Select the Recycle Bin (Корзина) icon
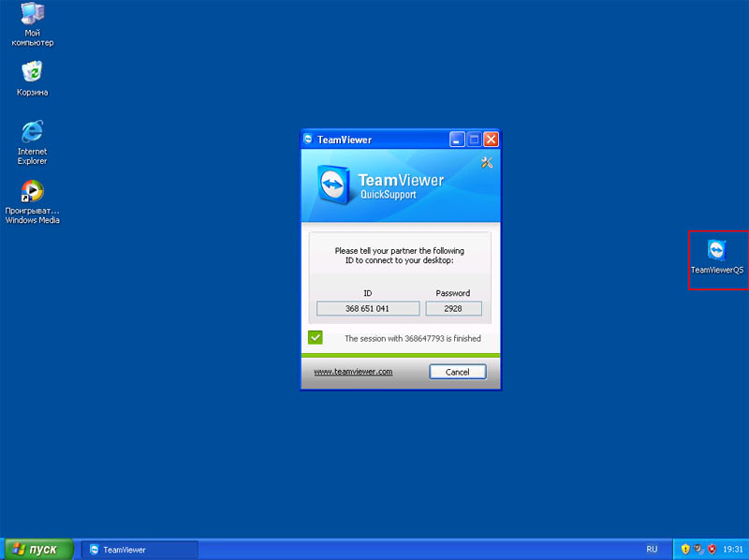The height and width of the screenshot is (560, 749). coord(33,79)
